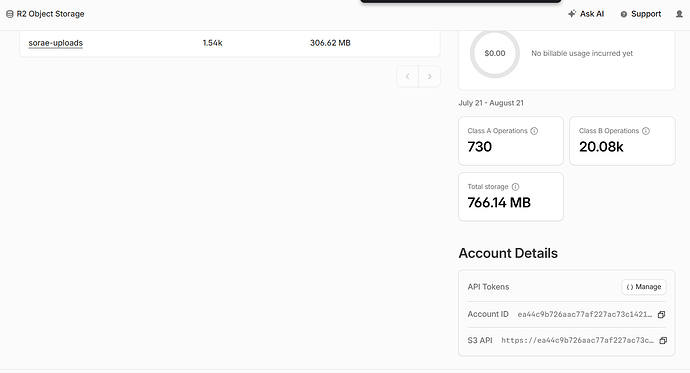Go to next page of buckets
Viewport: 690px width, 373px height.
pos(429,77)
